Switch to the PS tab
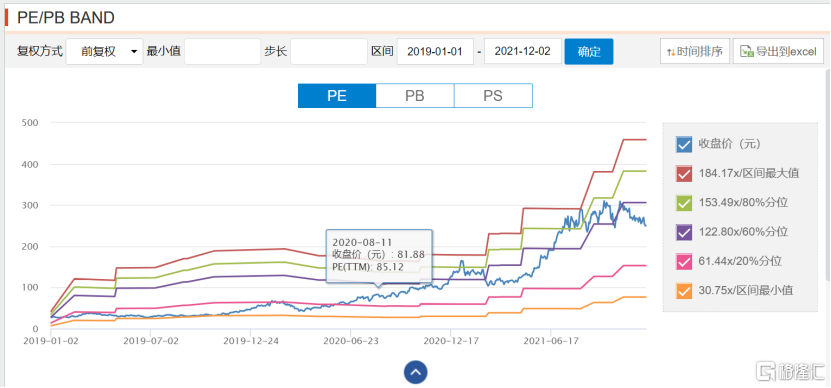 [x=493, y=96]
